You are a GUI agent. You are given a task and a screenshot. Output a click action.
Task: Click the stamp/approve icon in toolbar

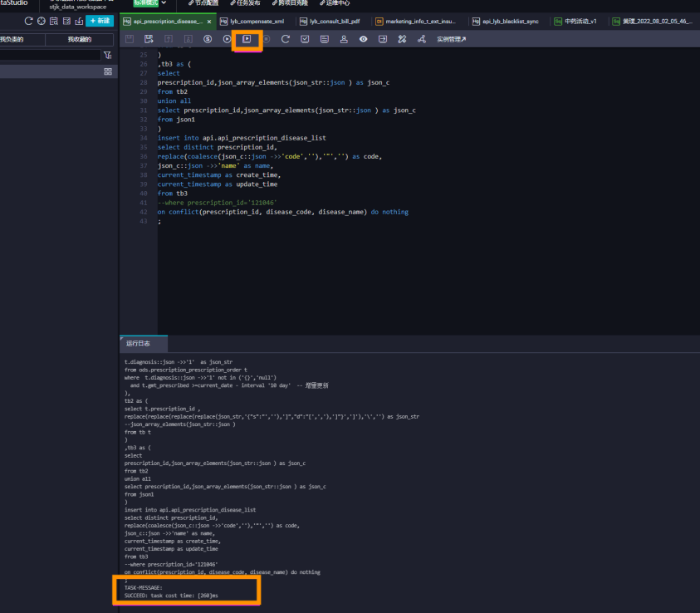[344, 39]
